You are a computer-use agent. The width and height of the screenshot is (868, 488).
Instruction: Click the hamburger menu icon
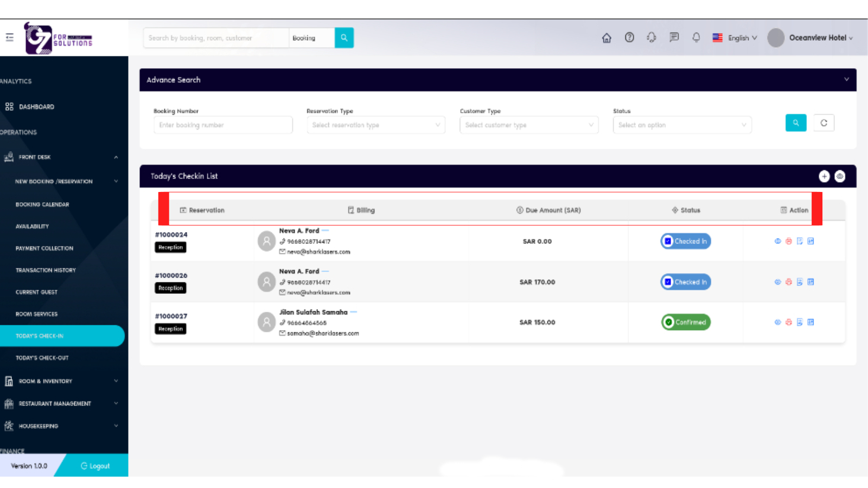coord(10,37)
